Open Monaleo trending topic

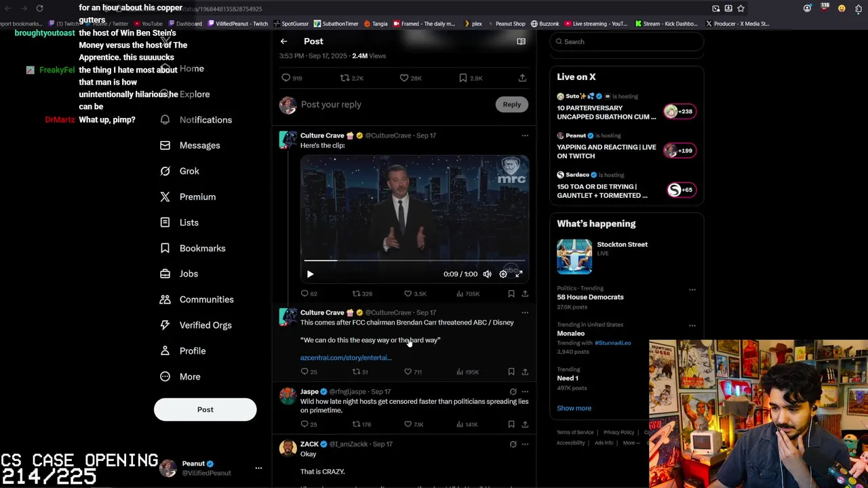[x=570, y=333]
